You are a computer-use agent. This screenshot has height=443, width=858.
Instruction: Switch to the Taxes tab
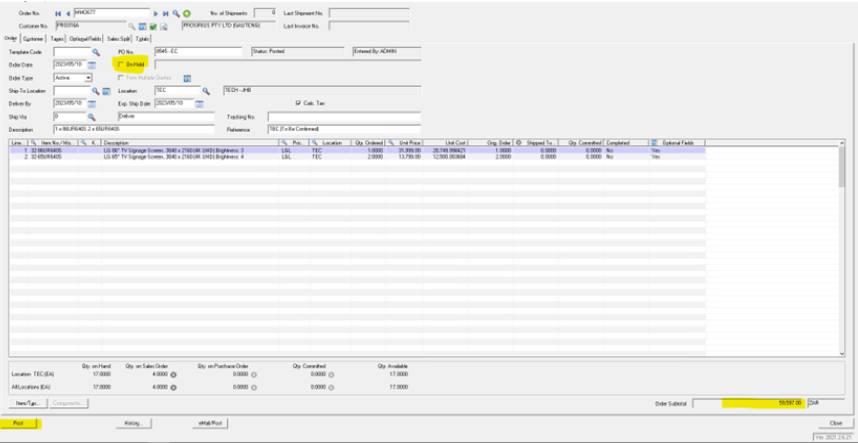tap(57, 38)
